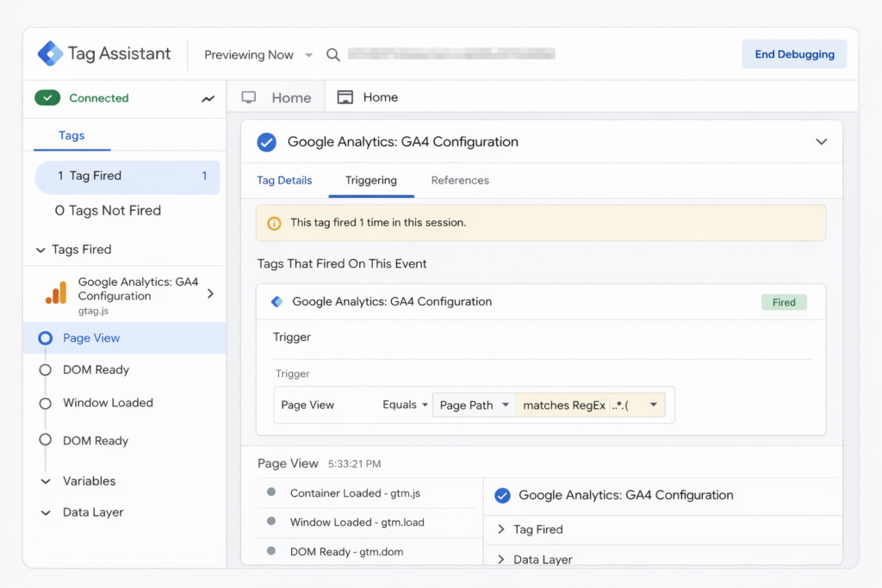Click the Container Loaded - gtm.js event
The height and width of the screenshot is (588, 882).
[355, 493]
